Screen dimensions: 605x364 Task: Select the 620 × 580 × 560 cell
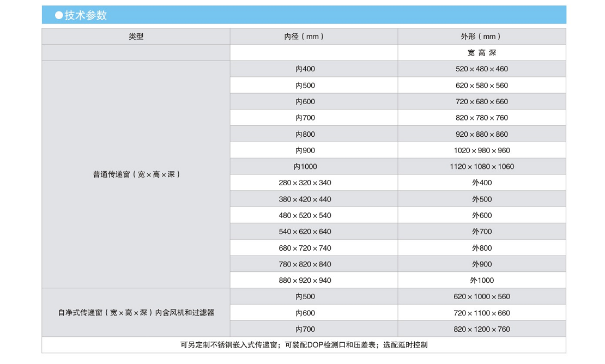tap(482, 85)
